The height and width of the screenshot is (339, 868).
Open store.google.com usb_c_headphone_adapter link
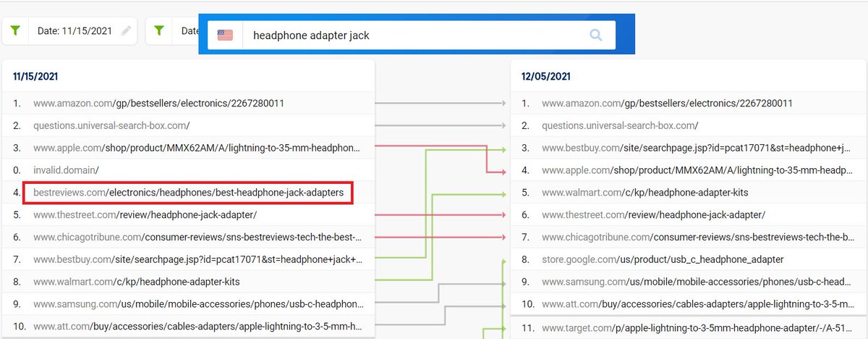pyautogui.click(x=663, y=259)
